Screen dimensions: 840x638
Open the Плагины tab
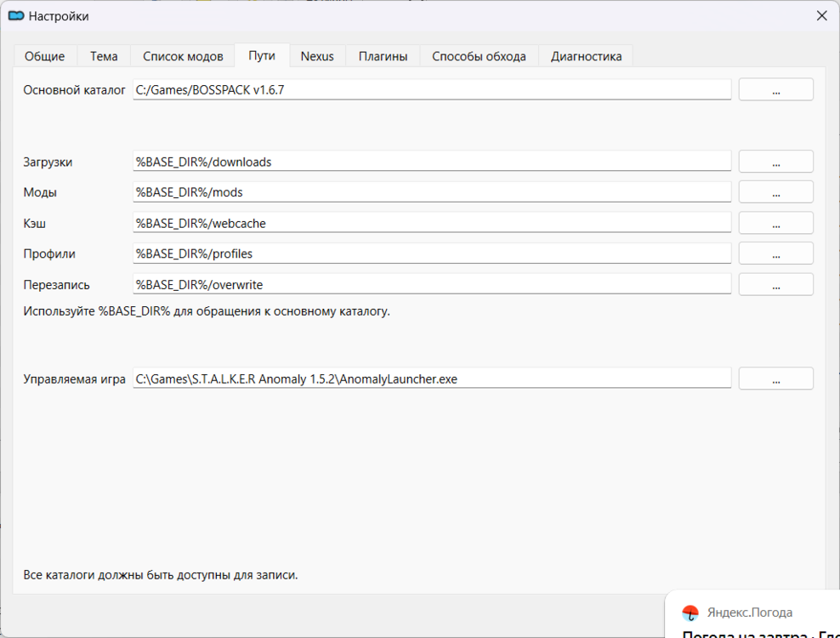pyautogui.click(x=383, y=56)
